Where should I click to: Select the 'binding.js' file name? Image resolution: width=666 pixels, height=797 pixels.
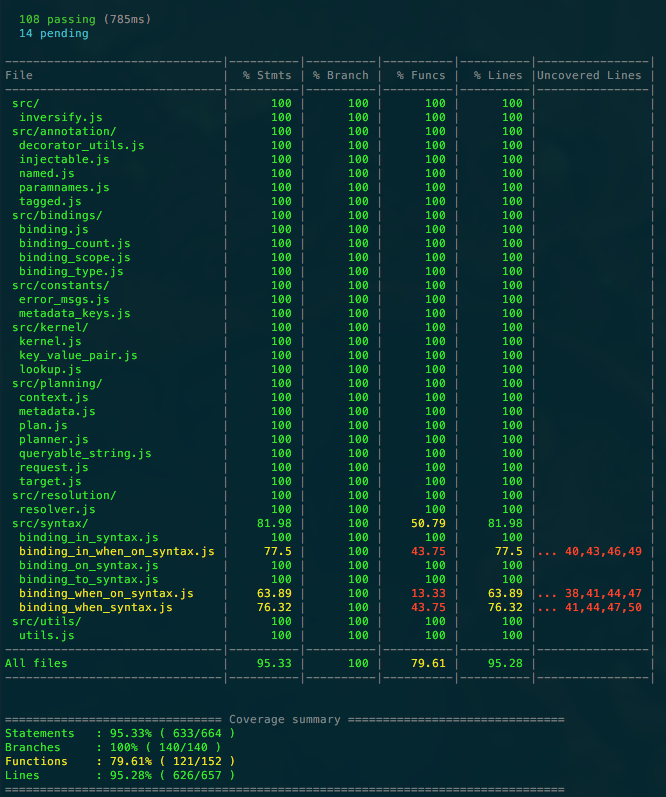(x=54, y=229)
